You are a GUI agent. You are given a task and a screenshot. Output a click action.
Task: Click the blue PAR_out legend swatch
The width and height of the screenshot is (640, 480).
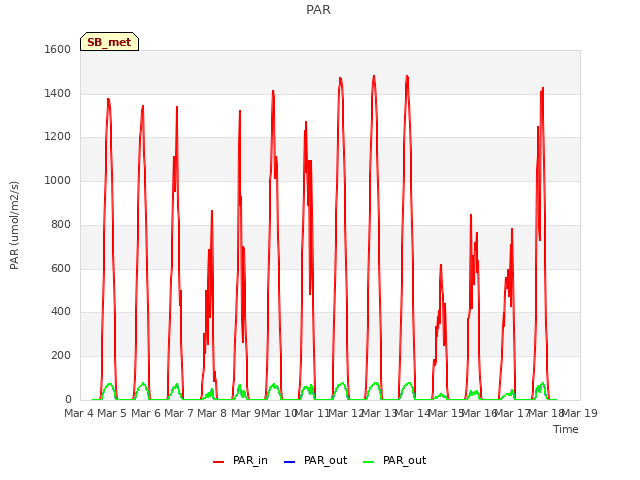point(289,462)
